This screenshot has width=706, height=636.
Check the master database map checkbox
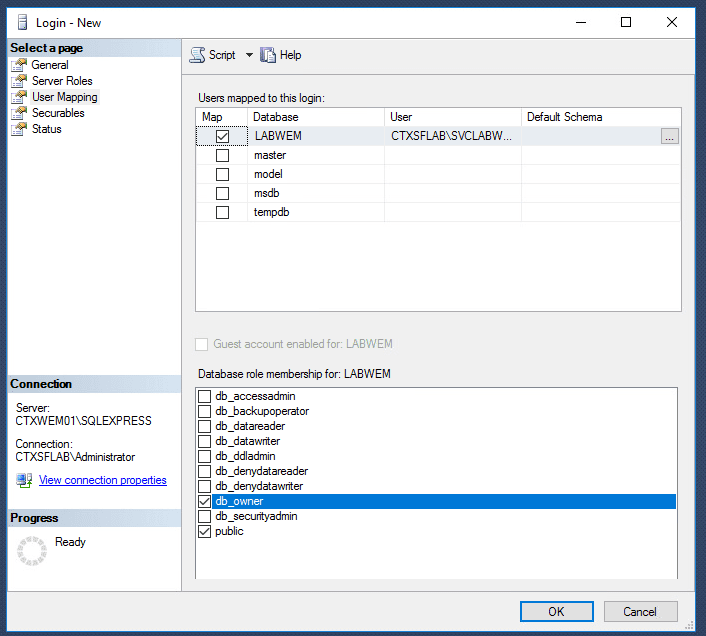pyautogui.click(x=222, y=155)
